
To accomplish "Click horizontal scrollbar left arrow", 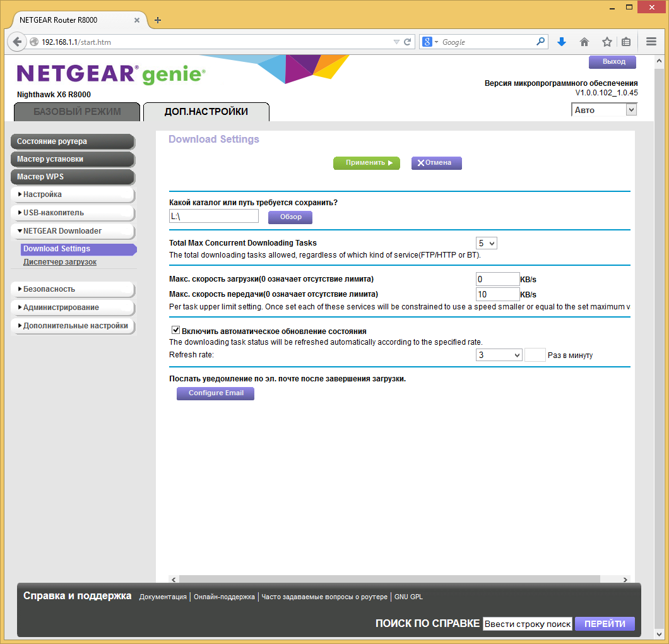I will tap(173, 580).
